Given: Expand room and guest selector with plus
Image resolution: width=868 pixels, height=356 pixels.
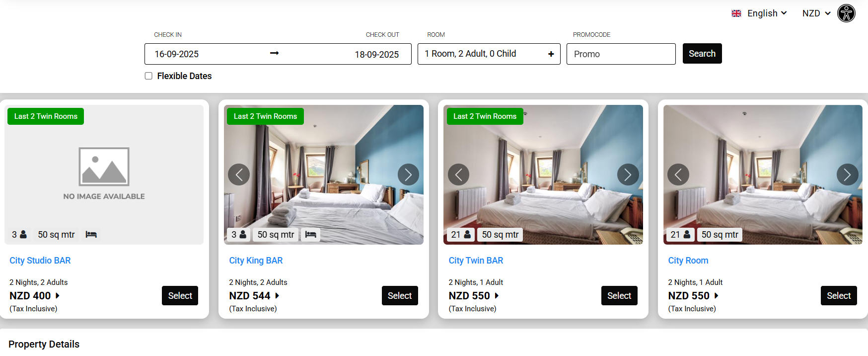Looking at the screenshot, I should [x=551, y=54].
